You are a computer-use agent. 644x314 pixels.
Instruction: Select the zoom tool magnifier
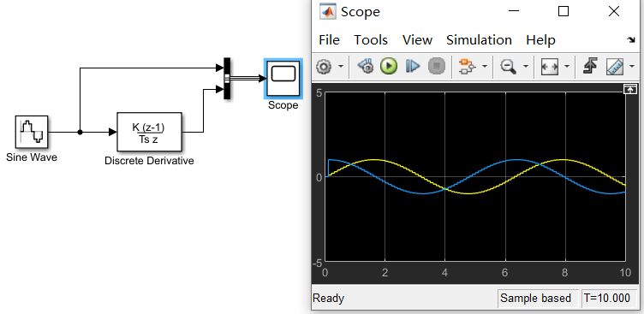pyautogui.click(x=508, y=66)
